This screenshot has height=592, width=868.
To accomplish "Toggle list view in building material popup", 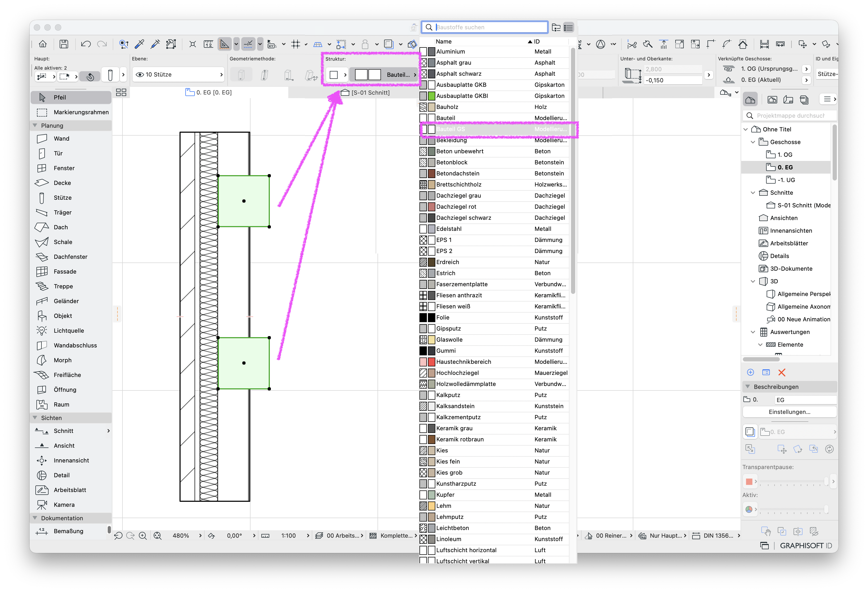I will pos(568,27).
